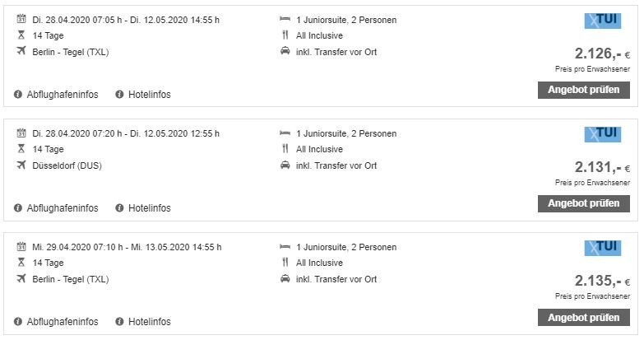Click the info icon beside the third offer's Abflughafeninfos
Image resolution: width=644 pixels, height=340 pixels.
(17, 322)
